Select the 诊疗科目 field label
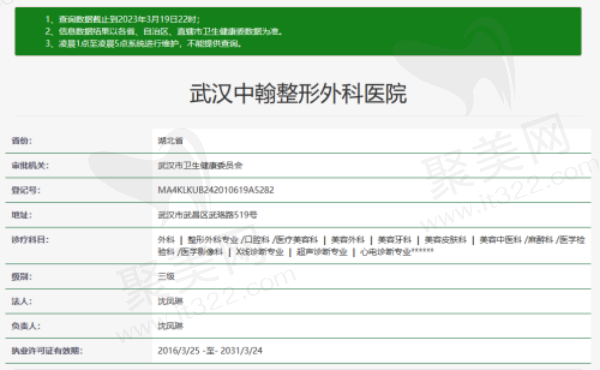The image size is (600, 370). [30, 240]
